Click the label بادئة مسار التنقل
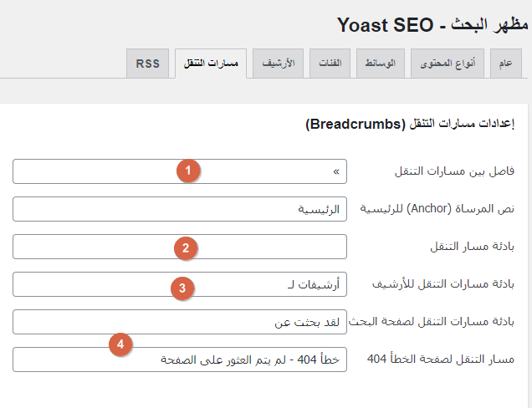This screenshot has width=532, height=408. tap(472, 247)
